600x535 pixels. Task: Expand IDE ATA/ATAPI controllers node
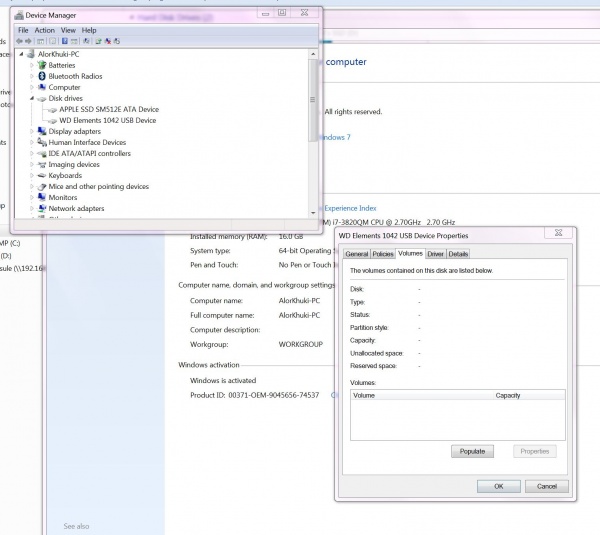click(32, 153)
